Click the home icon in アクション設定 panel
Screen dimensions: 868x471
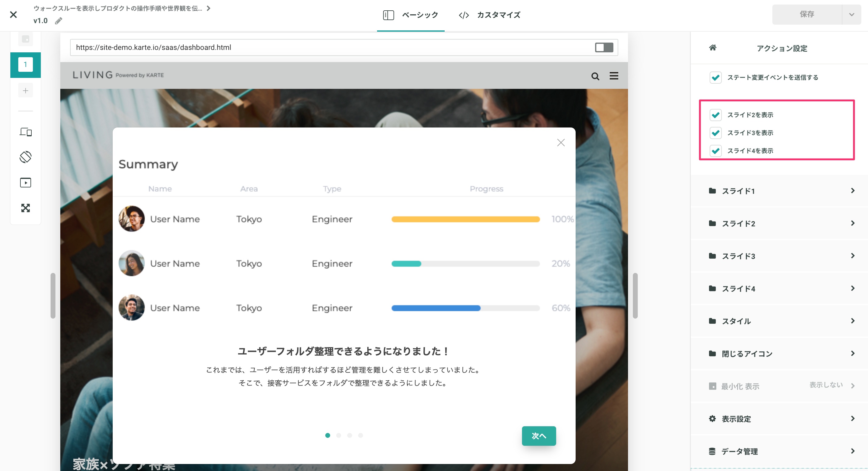point(712,47)
